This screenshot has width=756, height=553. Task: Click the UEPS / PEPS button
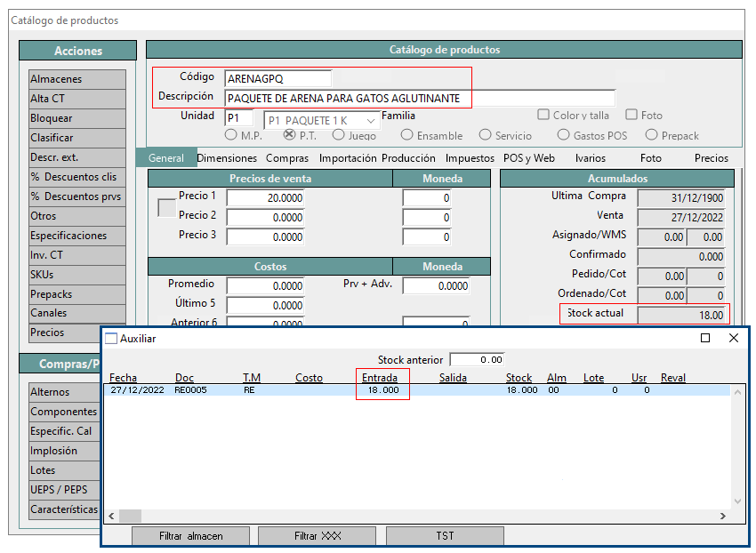click(x=65, y=490)
